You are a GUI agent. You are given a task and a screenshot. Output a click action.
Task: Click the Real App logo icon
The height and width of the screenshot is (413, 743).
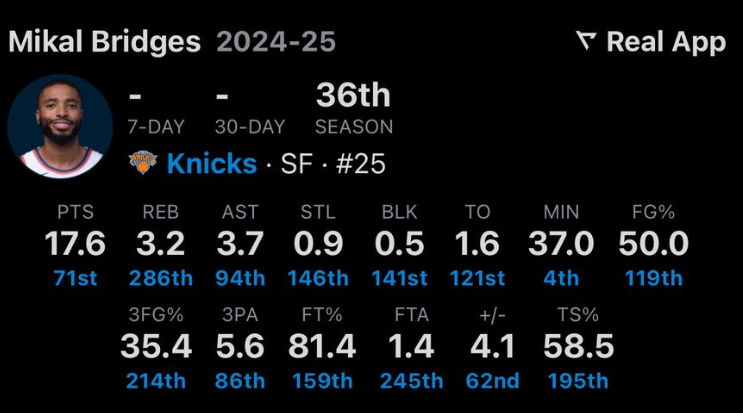(586, 41)
